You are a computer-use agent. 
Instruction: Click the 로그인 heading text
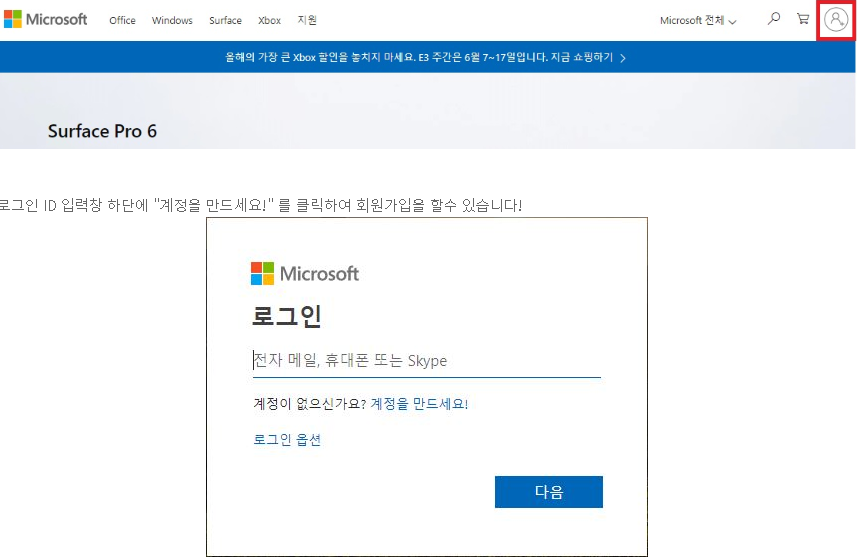pyautogui.click(x=286, y=316)
